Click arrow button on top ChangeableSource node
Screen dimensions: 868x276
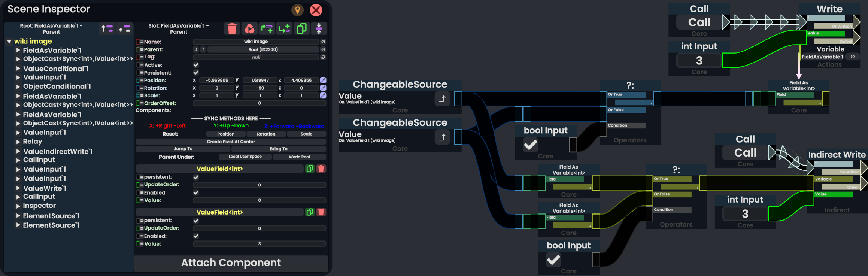pyautogui.click(x=442, y=99)
